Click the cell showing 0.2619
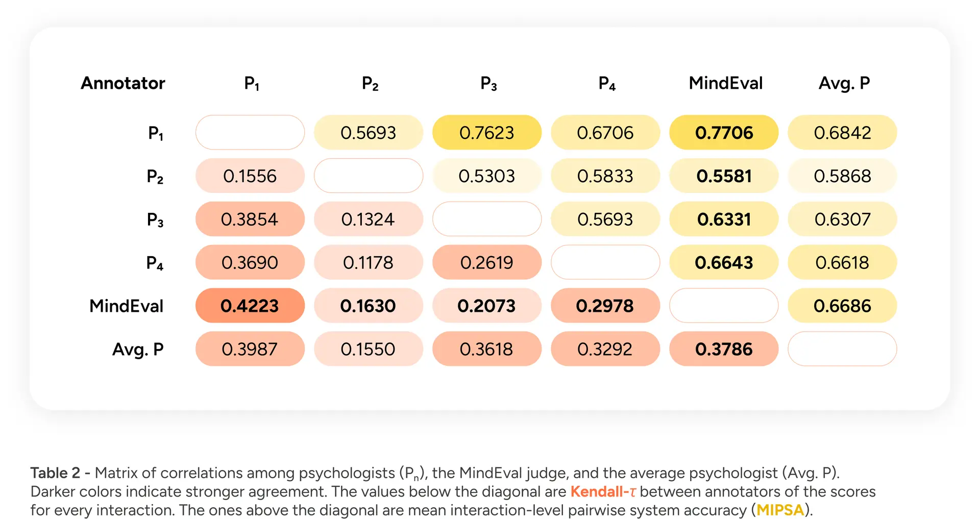Screen dimensions: 980x519 click(x=486, y=262)
